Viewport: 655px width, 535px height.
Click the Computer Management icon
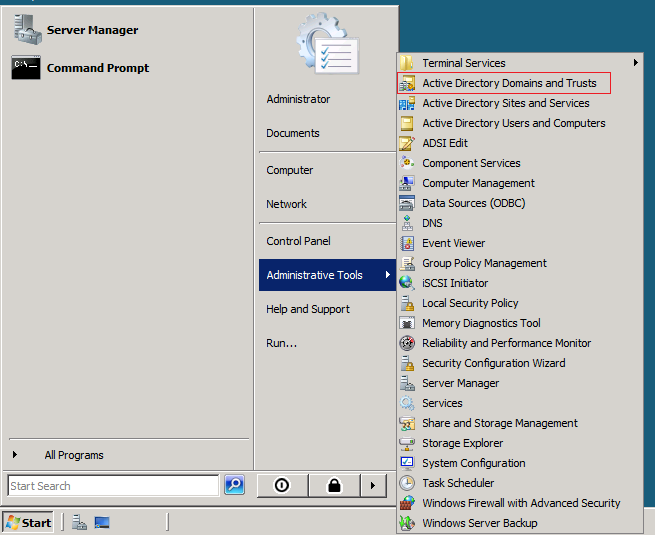coord(407,183)
